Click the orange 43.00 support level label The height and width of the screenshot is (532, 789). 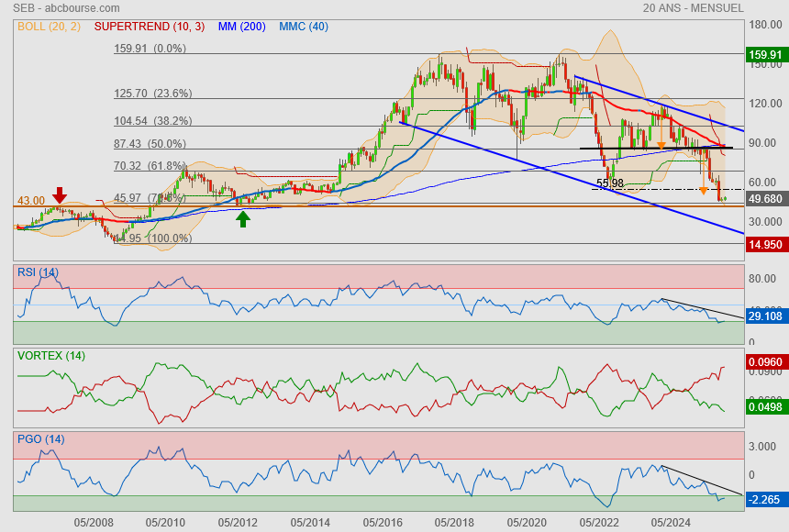30,200
